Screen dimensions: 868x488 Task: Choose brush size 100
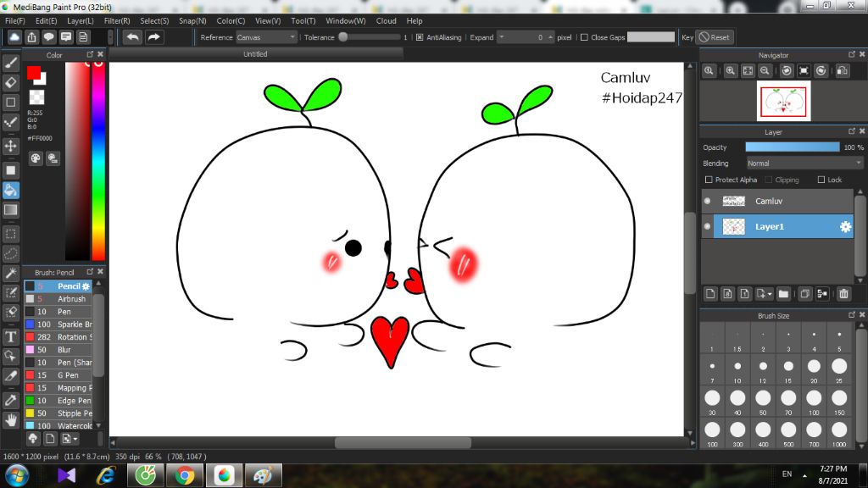[x=814, y=401]
